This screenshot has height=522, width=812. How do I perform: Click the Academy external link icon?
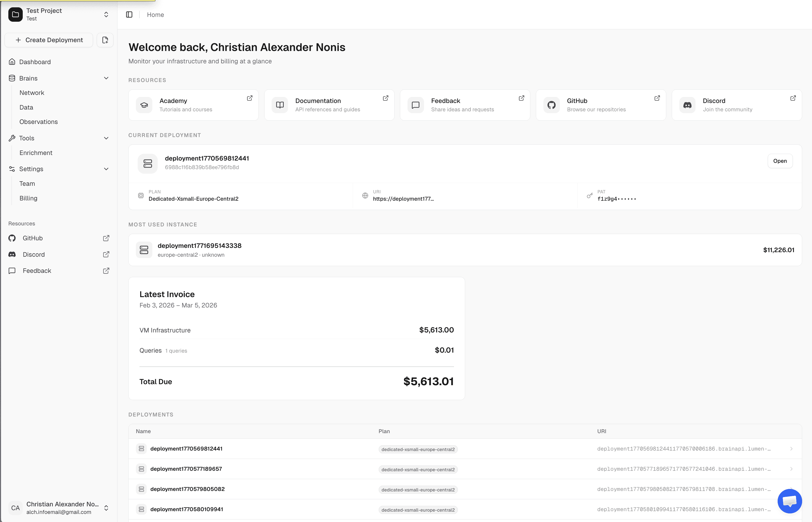pyautogui.click(x=250, y=98)
